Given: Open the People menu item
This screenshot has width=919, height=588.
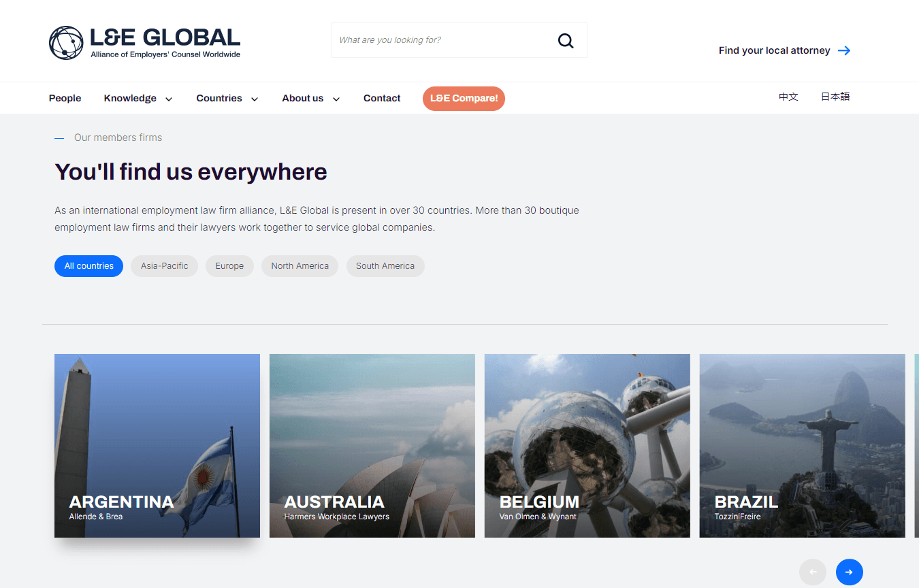Looking at the screenshot, I should [65, 98].
